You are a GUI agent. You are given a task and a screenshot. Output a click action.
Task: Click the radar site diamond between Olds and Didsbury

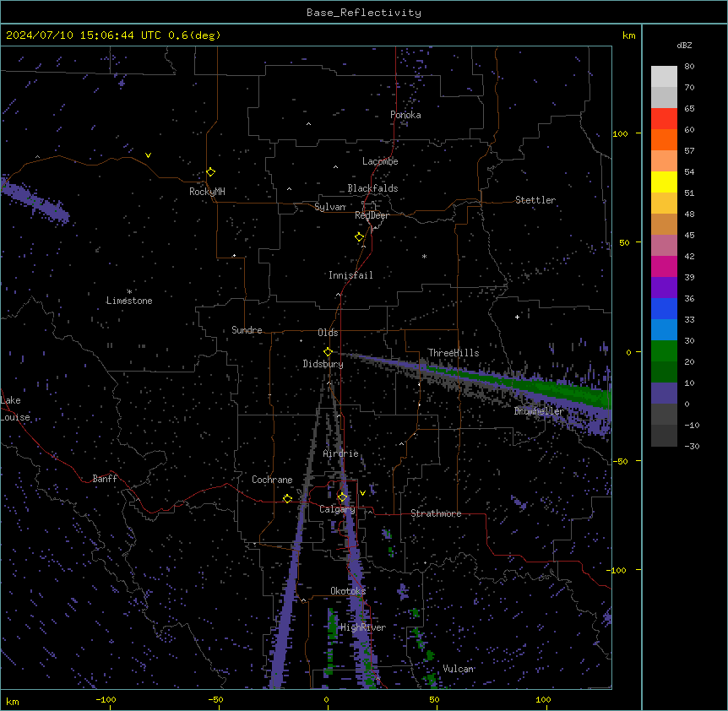[328, 352]
